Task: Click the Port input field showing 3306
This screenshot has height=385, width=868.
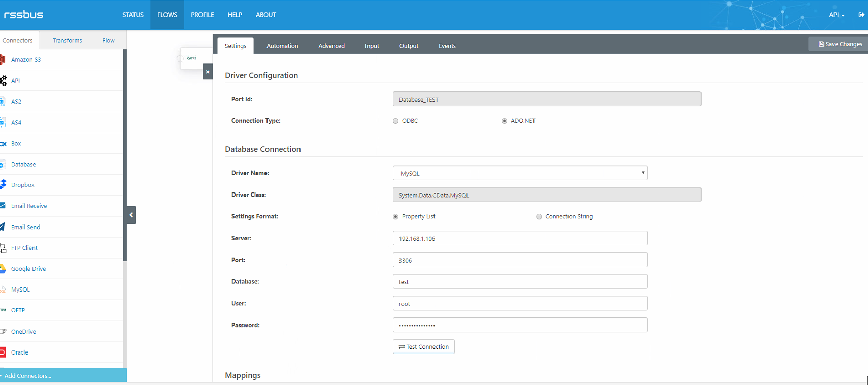Action: point(520,260)
